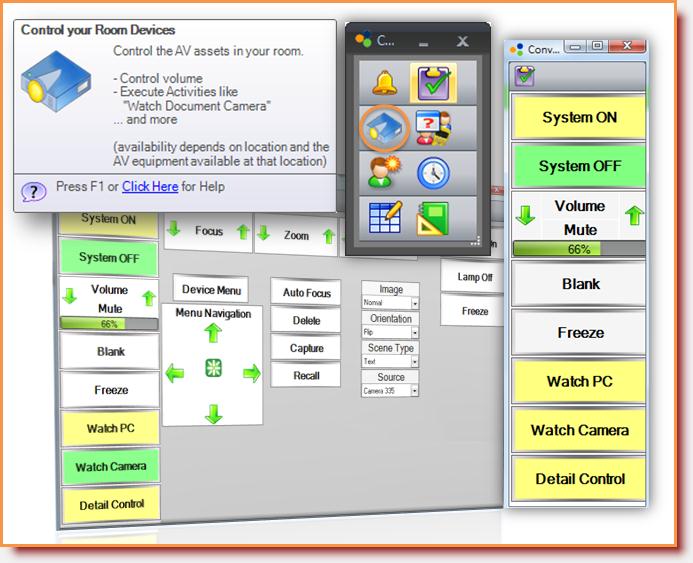
Task: Click Menu Navigation center select button
Action: [x=213, y=368]
